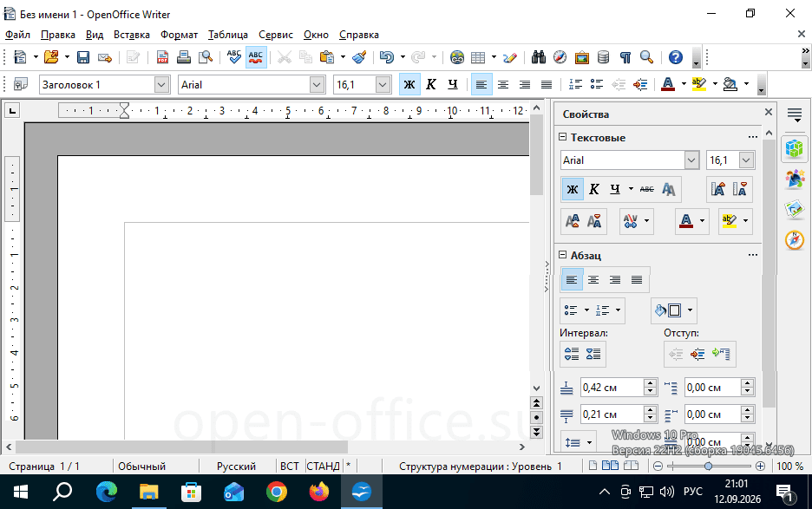812x509 pixels.
Task: Run spelling and grammar check
Action: [x=234, y=57]
